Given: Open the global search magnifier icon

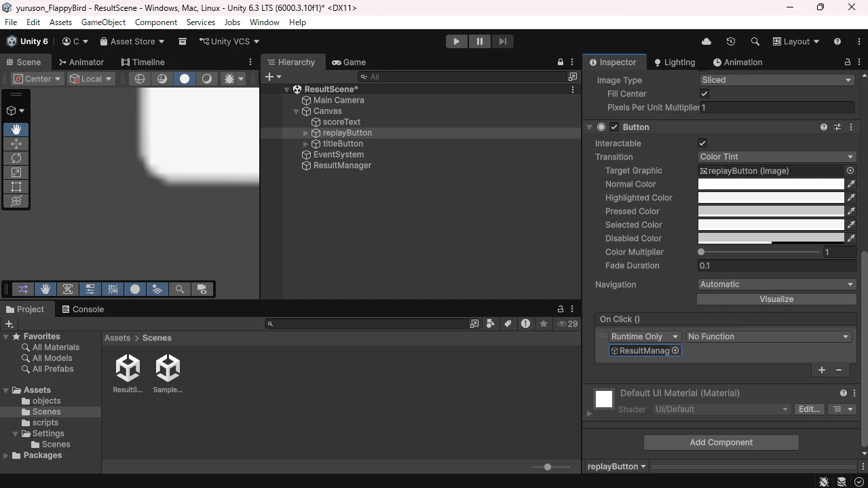Looking at the screenshot, I should click(x=755, y=41).
